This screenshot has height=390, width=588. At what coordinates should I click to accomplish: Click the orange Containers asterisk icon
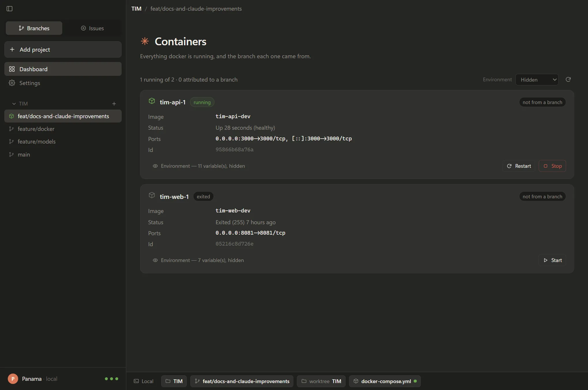coord(145,41)
